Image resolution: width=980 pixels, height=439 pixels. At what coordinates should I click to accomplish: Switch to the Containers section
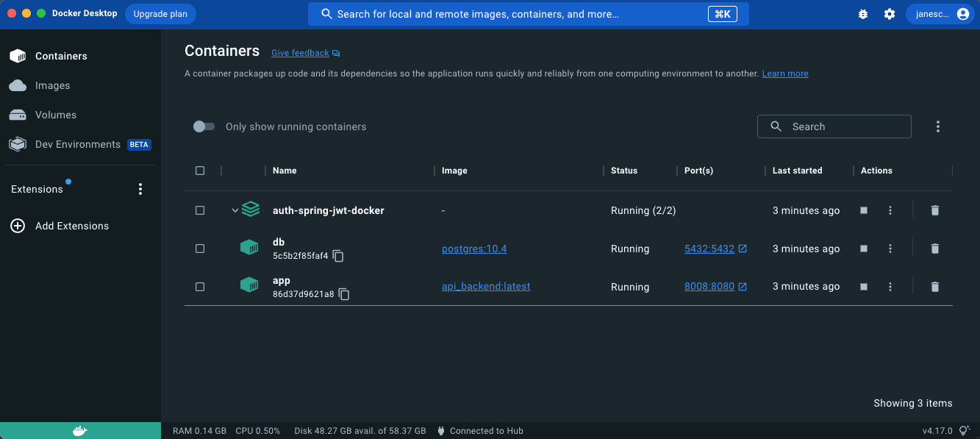[61, 55]
